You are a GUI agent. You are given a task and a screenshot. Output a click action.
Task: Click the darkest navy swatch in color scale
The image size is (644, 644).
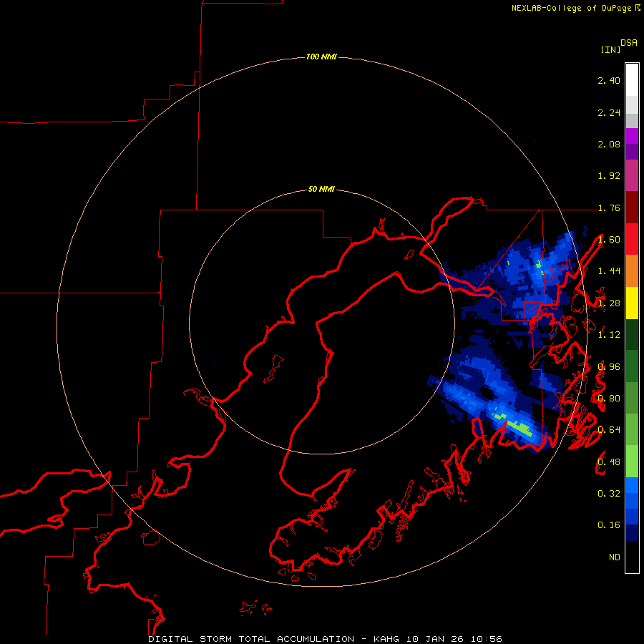pyautogui.click(x=632, y=532)
